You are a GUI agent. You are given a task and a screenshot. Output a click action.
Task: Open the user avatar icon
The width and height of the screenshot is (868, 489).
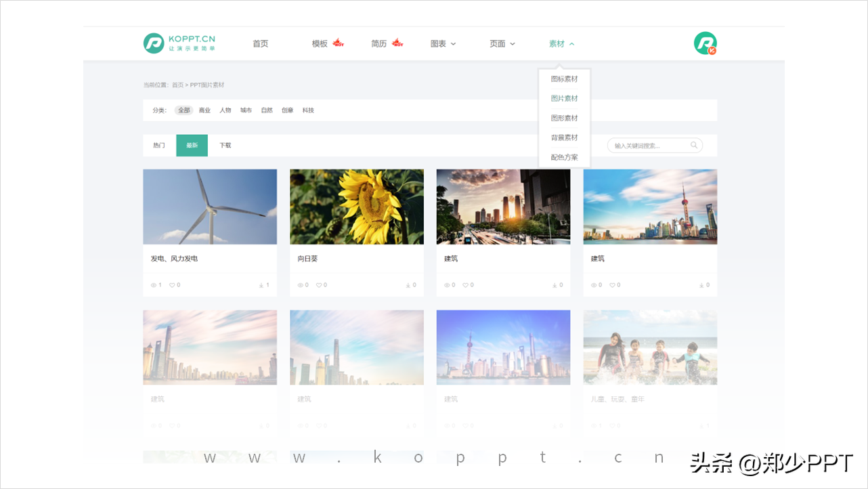[705, 43]
